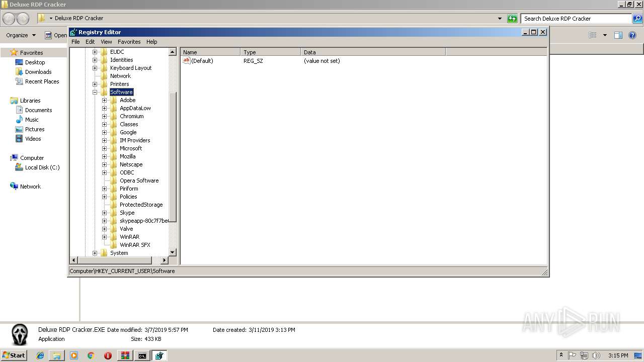The height and width of the screenshot is (362, 644).
Task: Click the Explorer refresh button icon
Action: (512, 19)
